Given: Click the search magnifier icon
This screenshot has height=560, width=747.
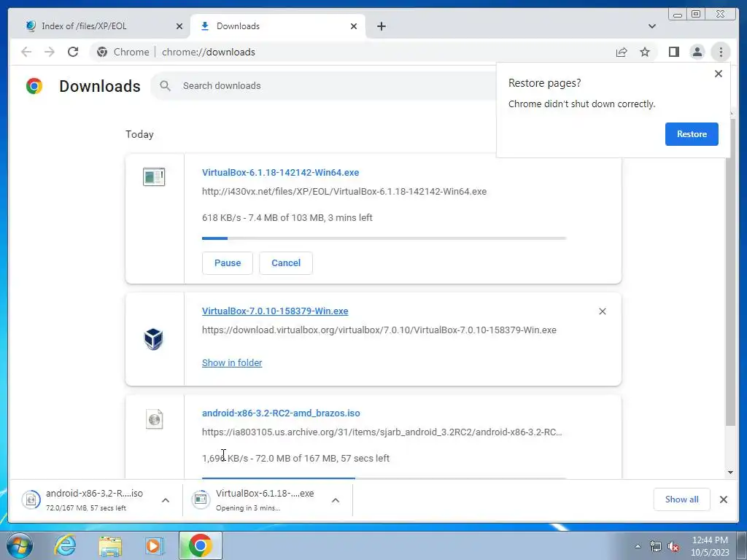Looking at the screenshot, I should tap(165, 86).
